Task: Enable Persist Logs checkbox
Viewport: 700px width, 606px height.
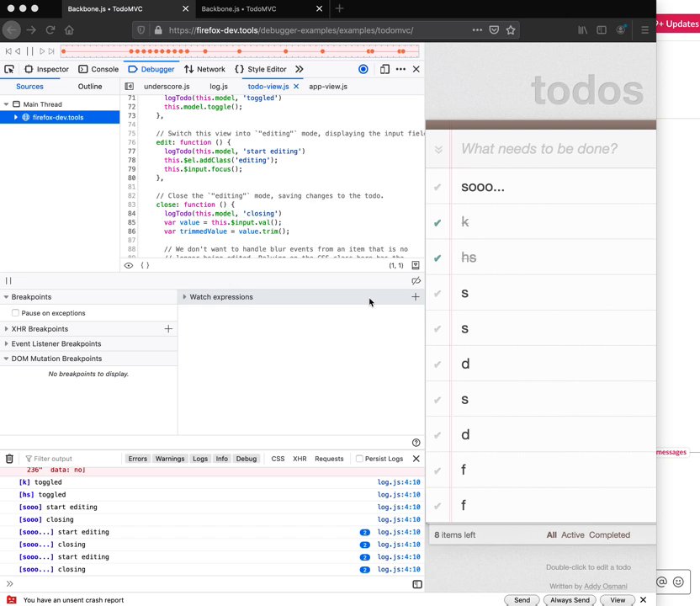Action: (x=359, y=459)
